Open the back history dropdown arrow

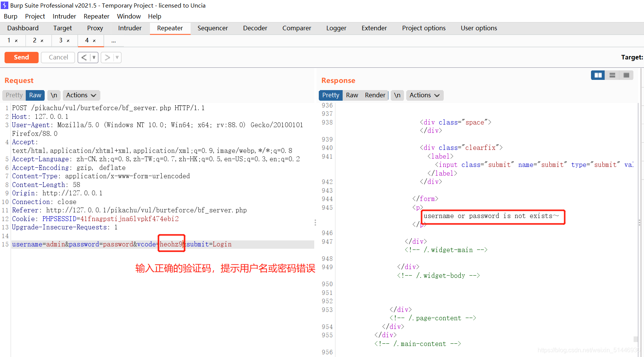coord(94,58)
